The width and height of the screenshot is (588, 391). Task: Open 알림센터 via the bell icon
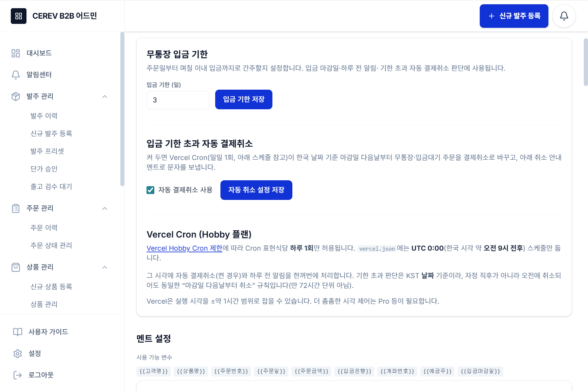point(16,75)
